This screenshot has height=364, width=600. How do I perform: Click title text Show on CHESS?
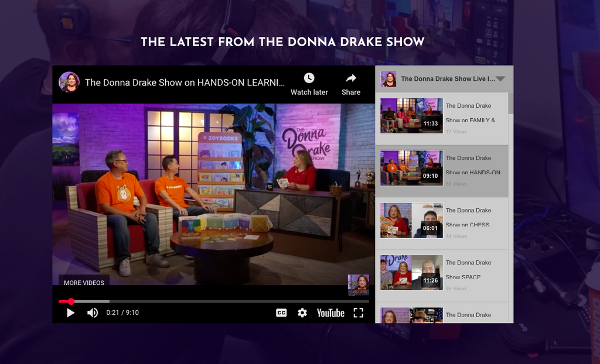tap(468, 225)
